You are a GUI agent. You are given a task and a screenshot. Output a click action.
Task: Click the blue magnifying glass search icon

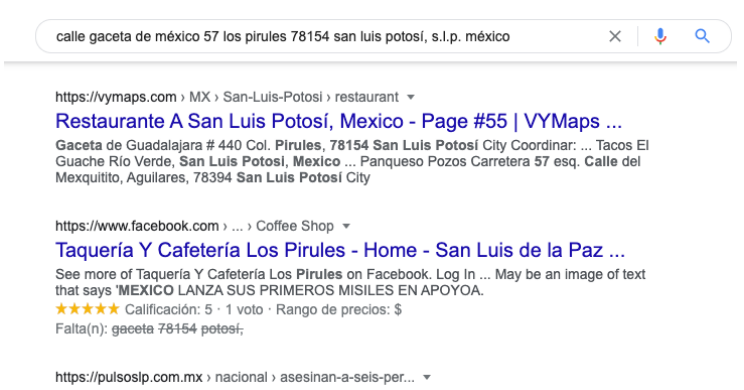[x=702, y=36]
